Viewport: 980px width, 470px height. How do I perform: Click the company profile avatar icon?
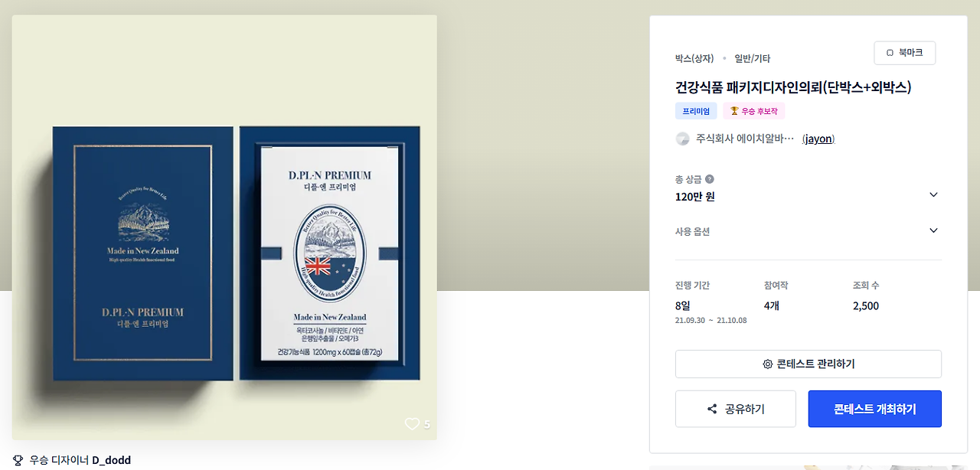(682, 139)
